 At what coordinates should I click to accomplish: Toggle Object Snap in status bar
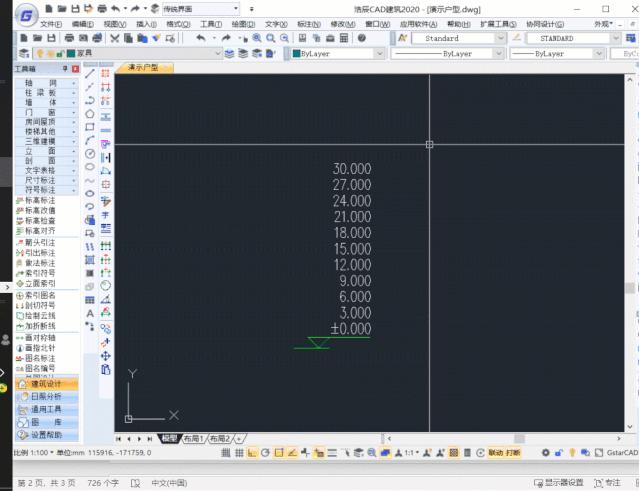tap(279, 453)
